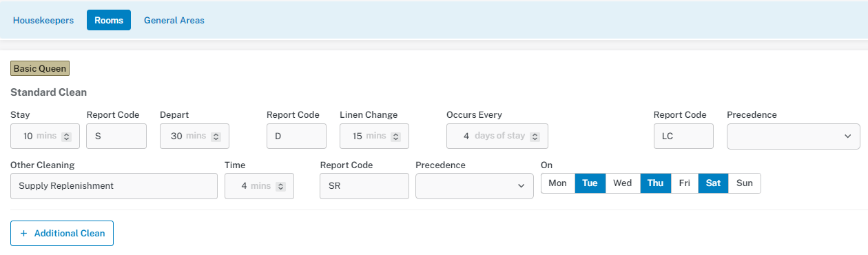Adjust the Depart minutes stepper arrows
Screen dimensions: 868x255
(x=216, y=136)
